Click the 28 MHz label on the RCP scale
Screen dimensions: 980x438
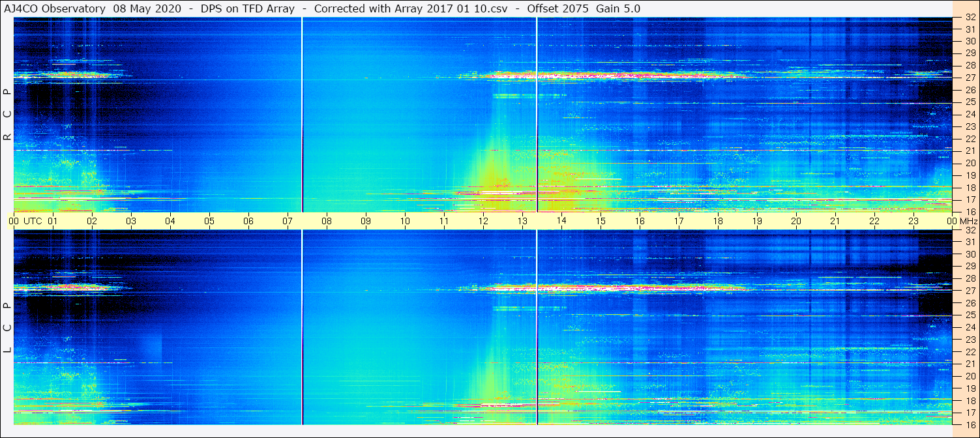[x=970, y=65]
